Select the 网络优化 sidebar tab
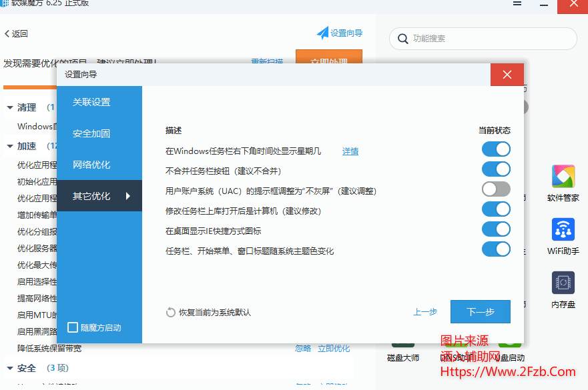 coord(92,165)
